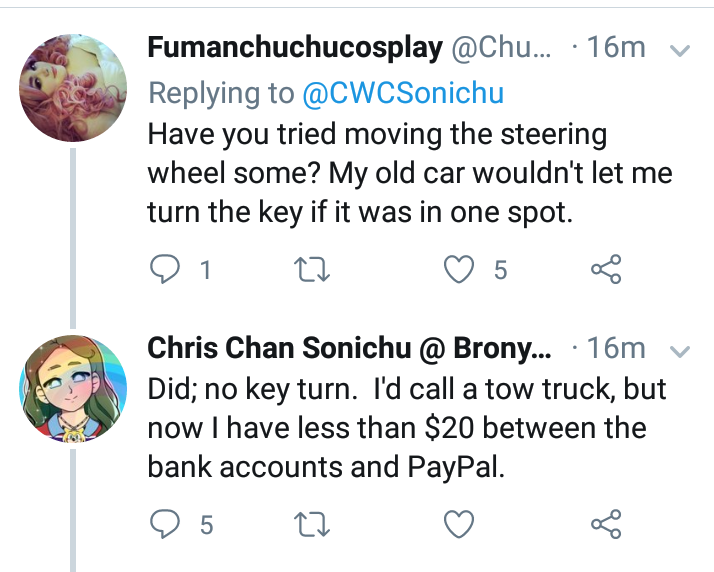Reply to Fumanchuchucosplay's tweet
The height and width of the screenshot is (572, 714).
coord(164,270)
